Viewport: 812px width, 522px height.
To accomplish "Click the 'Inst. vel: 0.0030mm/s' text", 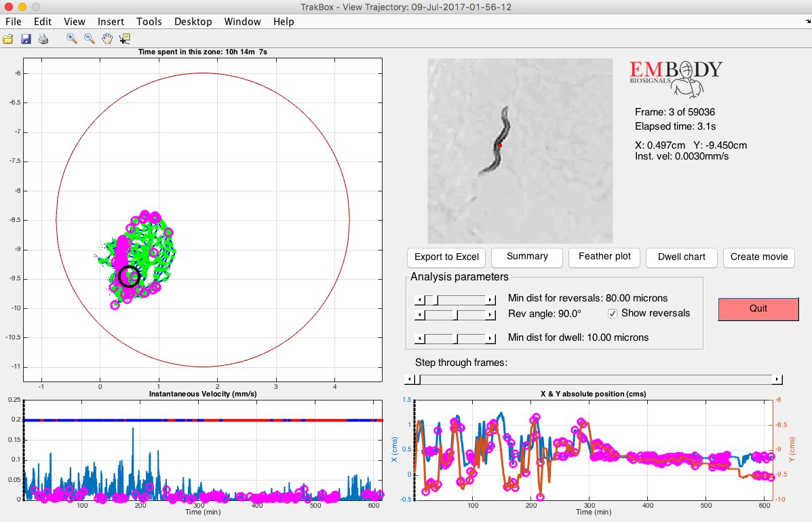I will 682,157.
